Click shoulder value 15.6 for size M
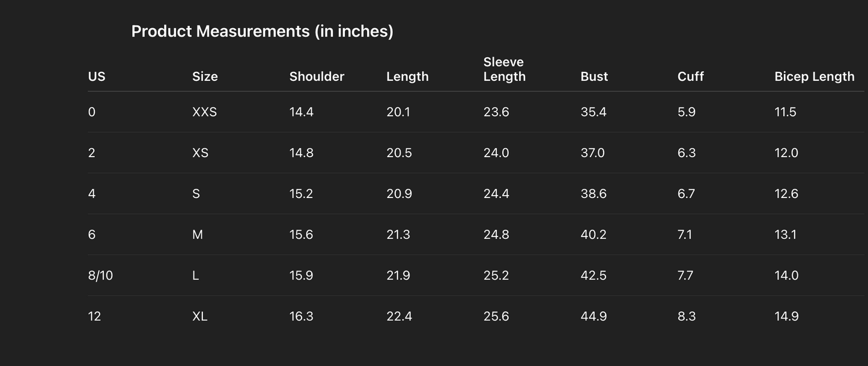The width and height of the screenshot is (868, 366). pos(301,235)
